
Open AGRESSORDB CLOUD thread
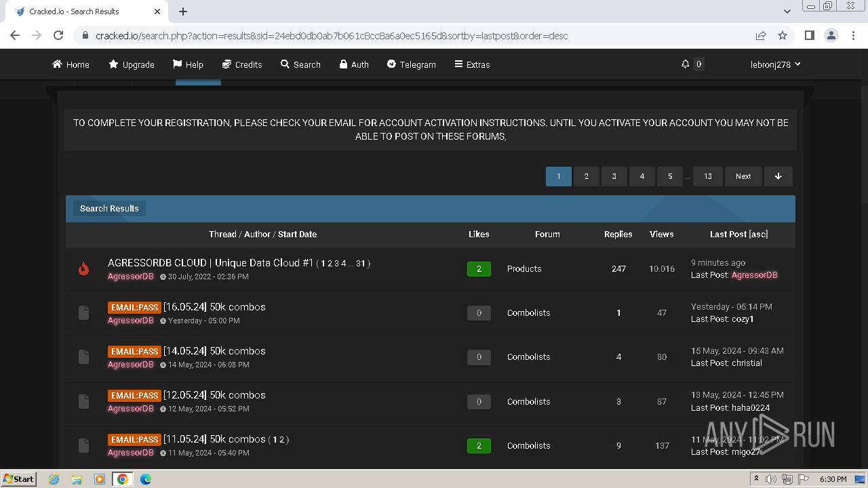210,262
